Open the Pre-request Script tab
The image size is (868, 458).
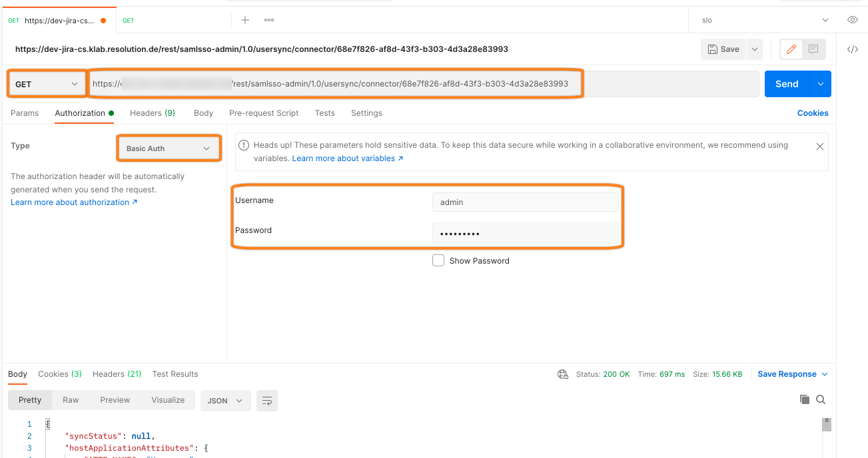tap(264, 113)
